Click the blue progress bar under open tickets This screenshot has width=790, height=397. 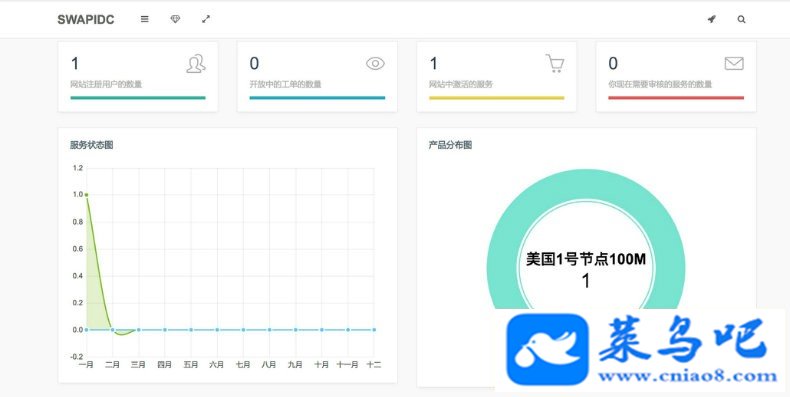pyautogui.click(x=317, y=98)
